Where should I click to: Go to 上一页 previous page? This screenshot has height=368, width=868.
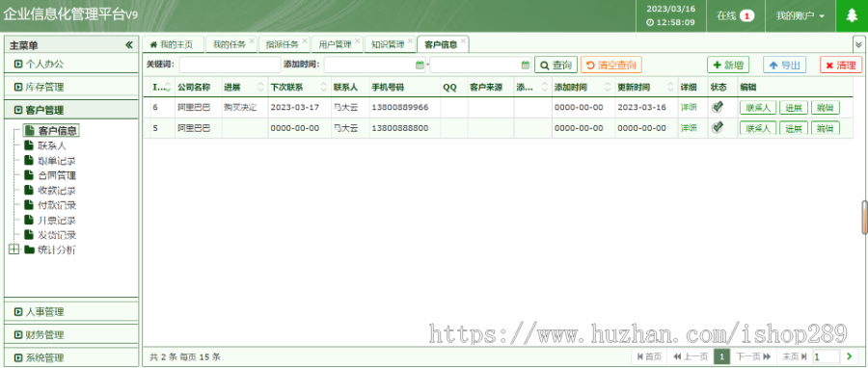(x=691, y=356)
